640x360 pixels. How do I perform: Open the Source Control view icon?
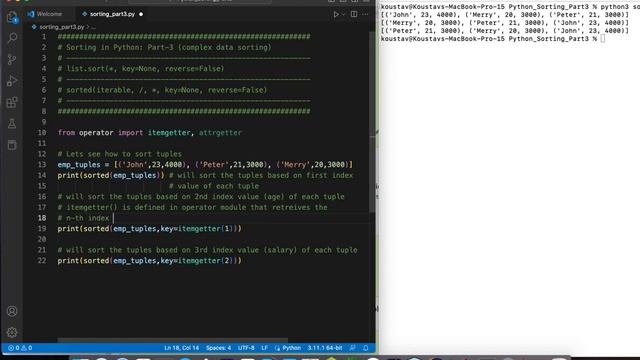pyautogui.click(x=12, y=60)
